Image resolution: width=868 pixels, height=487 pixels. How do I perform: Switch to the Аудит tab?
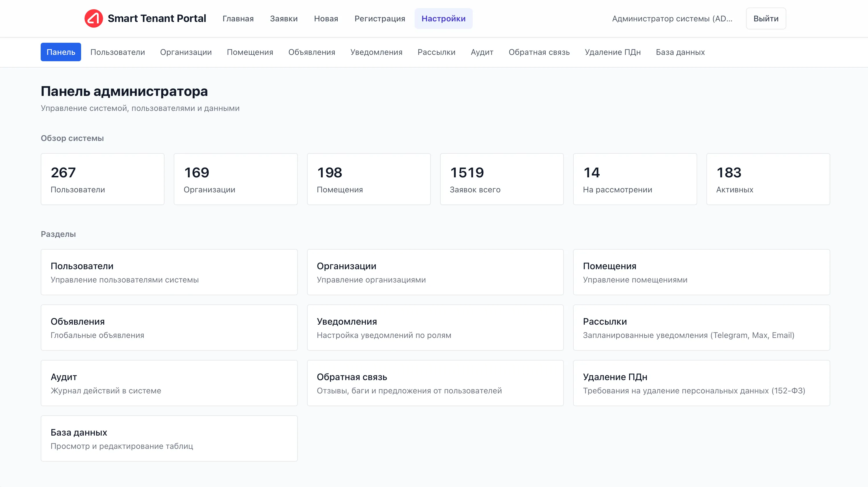pos(482,52)
